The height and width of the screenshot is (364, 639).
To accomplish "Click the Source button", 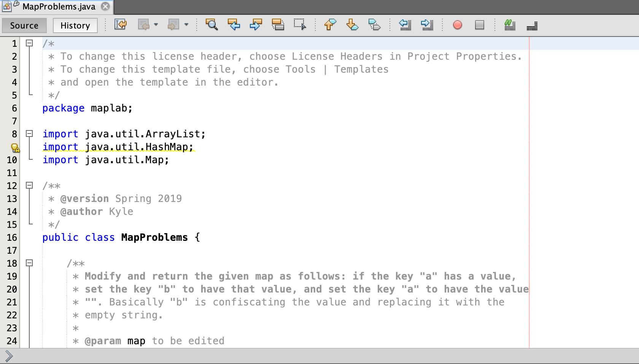I will tap(24, 25).
